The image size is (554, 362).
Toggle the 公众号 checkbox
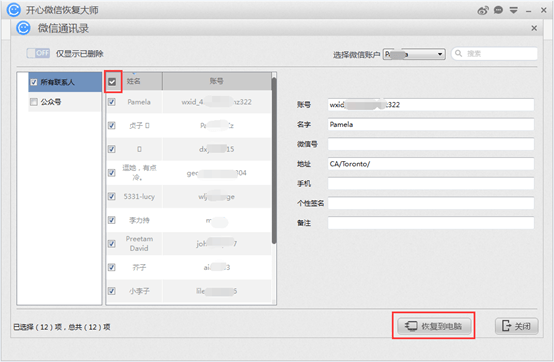(34, 102)
